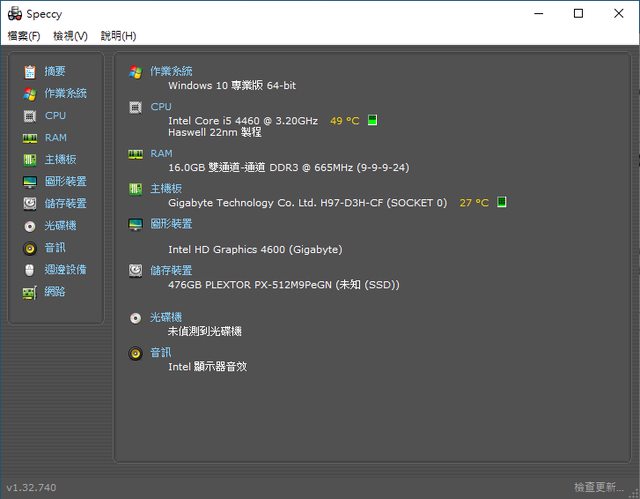Viewport: 640px width, 499px height.
Task: Open the 儲存裝置 heading in summary panel
Action: [x=171, y=270]
